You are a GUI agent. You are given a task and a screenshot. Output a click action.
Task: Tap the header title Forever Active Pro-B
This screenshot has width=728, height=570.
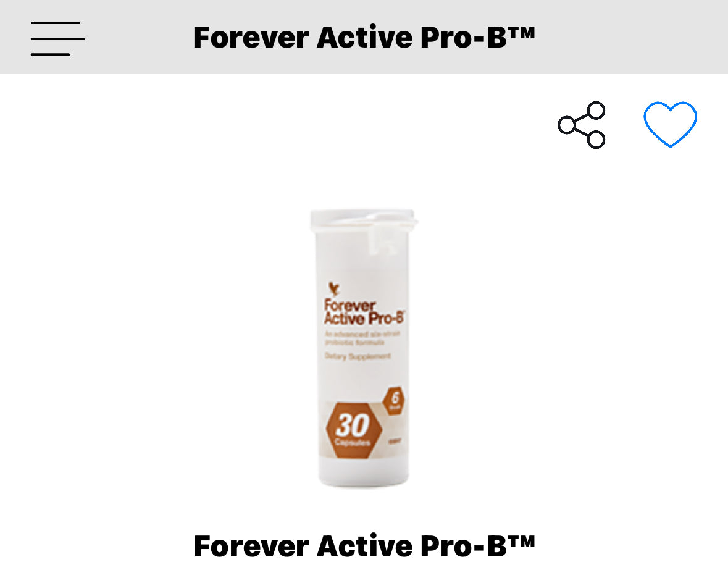364,37
